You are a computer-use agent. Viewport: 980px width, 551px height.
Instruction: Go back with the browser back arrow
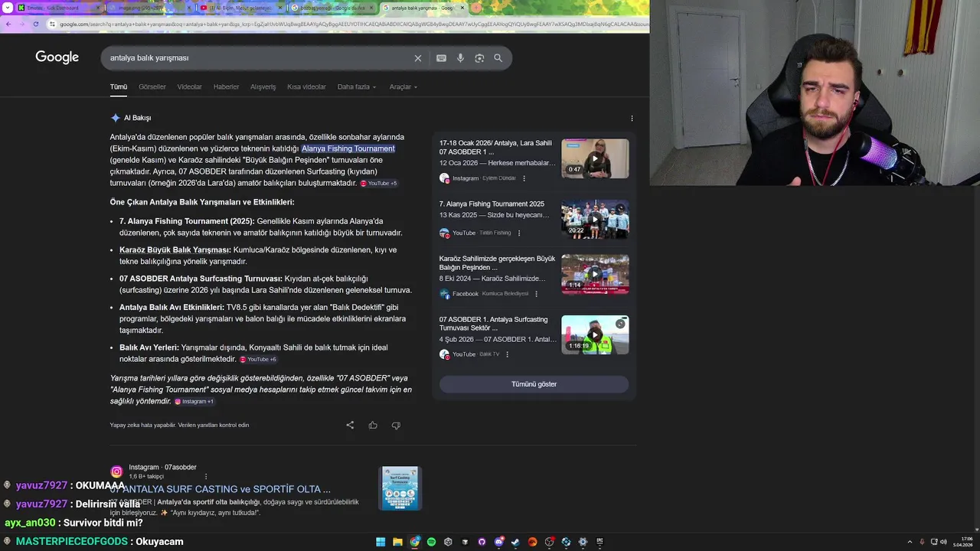[x=8, y=24]
